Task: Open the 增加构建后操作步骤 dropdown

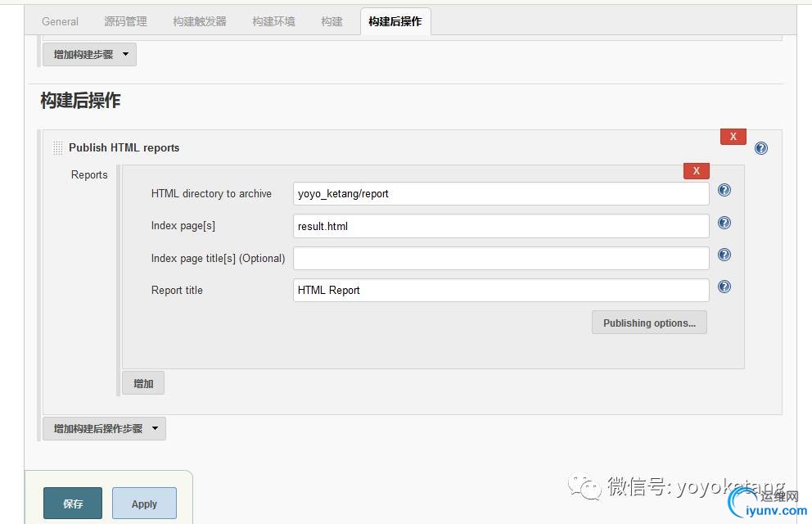Action: coord(104,429)
